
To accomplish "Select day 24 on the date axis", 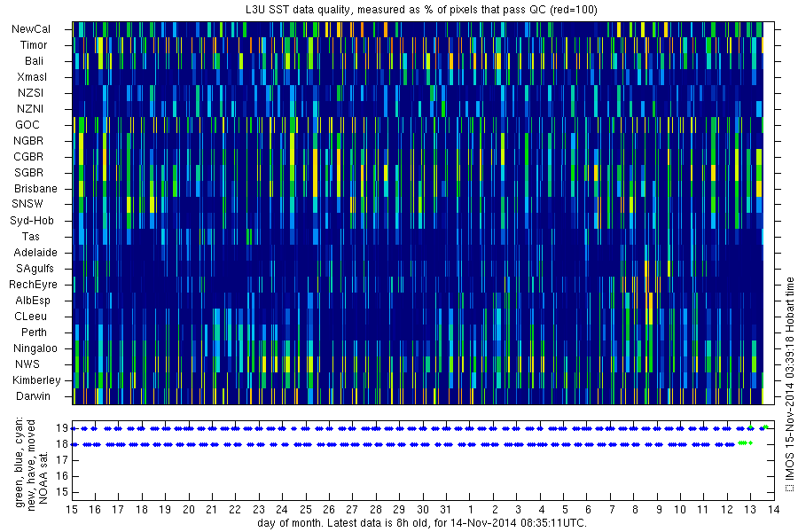I will pos(282,510).
